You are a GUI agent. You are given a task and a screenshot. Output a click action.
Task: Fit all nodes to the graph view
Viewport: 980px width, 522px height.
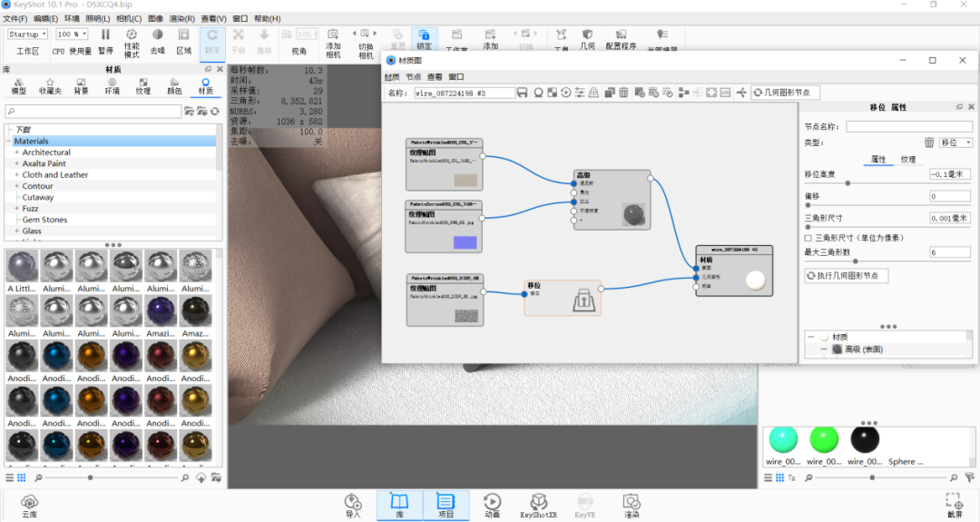(x=711, y=93)
